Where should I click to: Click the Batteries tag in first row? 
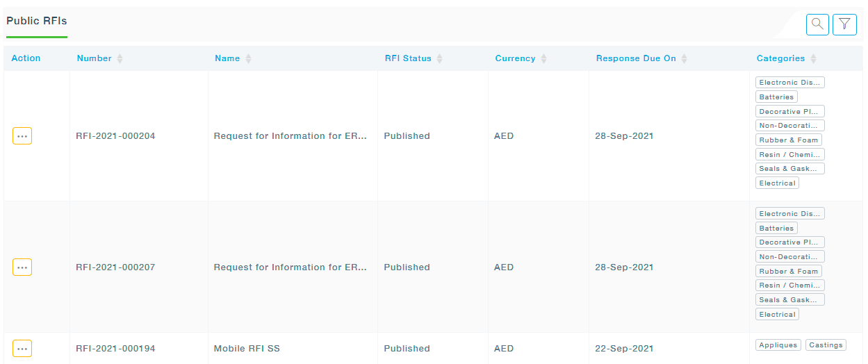click(776, 97)
